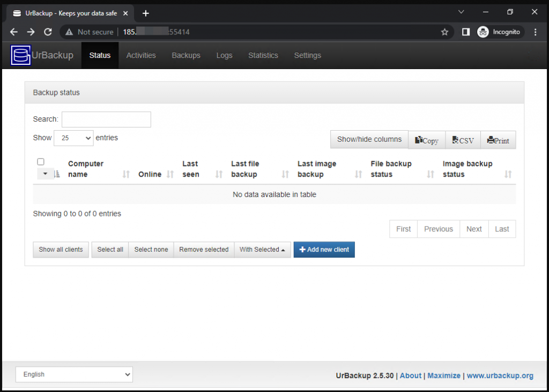The height and width of the screenshot is (392, 549).
Task: Open the With Selected dropdown
Action: 262,250
